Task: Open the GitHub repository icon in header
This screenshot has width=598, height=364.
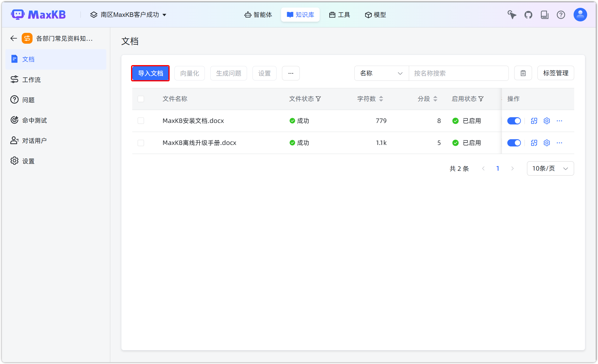Action: tap(528, 14)
